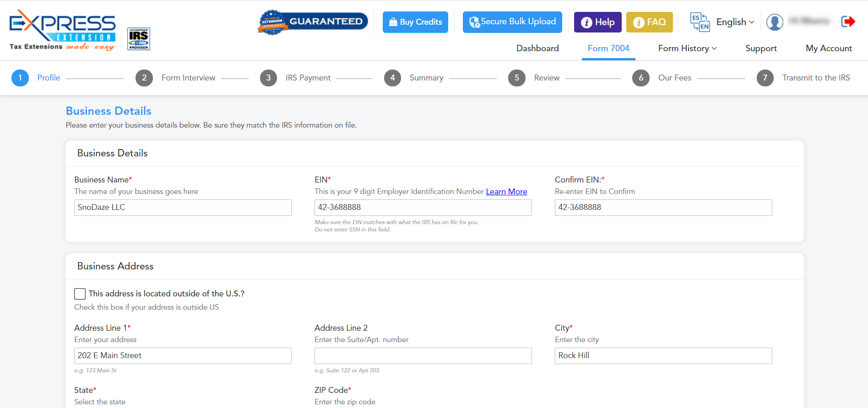The image size is (868, 408).
Task: Select step 2 Form Interview circle
Action: 144,78
